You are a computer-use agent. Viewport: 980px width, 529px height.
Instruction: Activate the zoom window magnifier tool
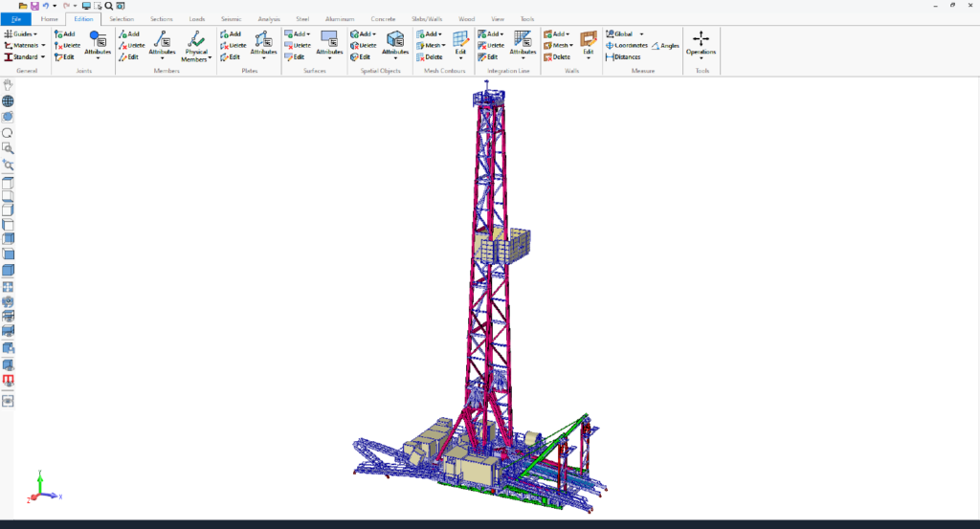pyautogui.click(x=8, y=148)
